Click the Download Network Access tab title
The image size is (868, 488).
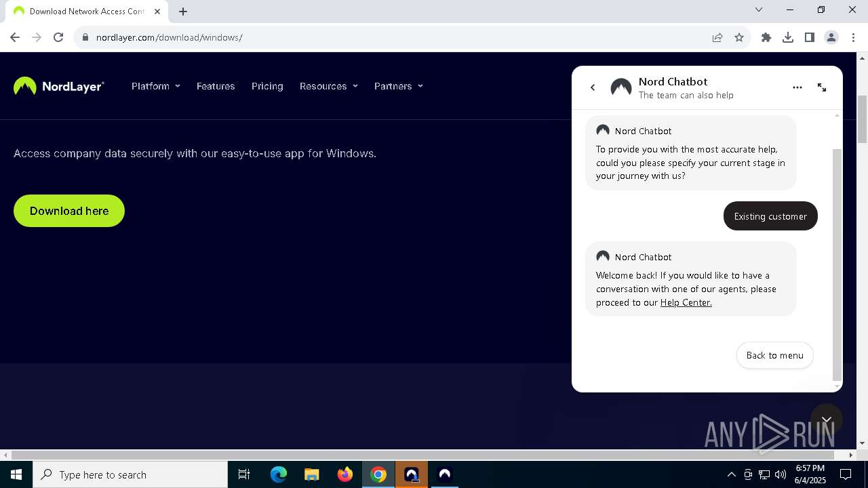pyautogui.click(x=87, y=11)
